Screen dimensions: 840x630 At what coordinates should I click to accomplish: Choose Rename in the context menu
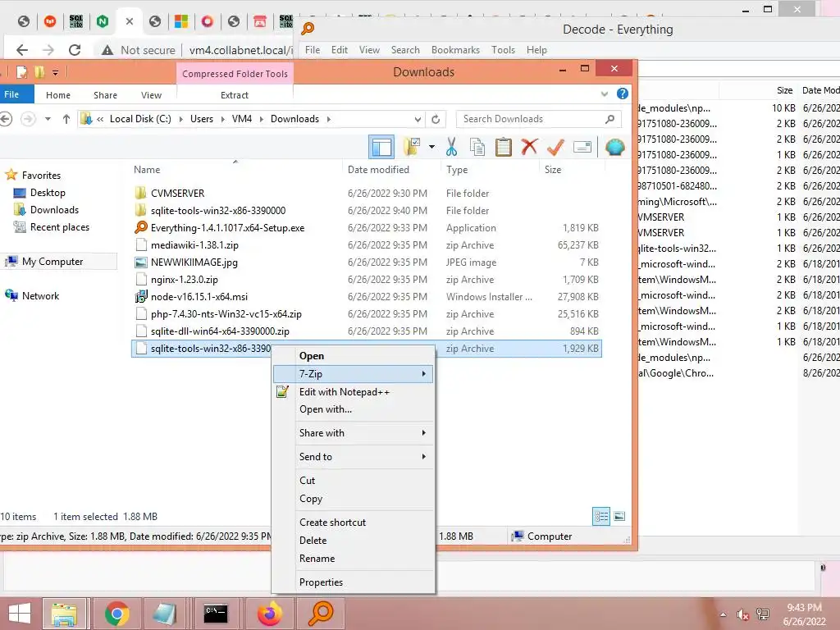353,559
